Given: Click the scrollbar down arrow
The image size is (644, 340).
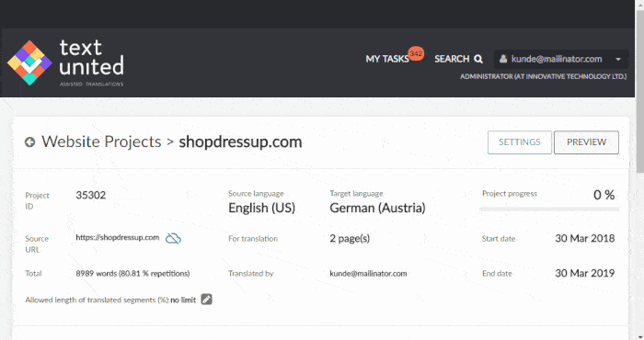Looking at the screenshot, I should click(639, 336).
